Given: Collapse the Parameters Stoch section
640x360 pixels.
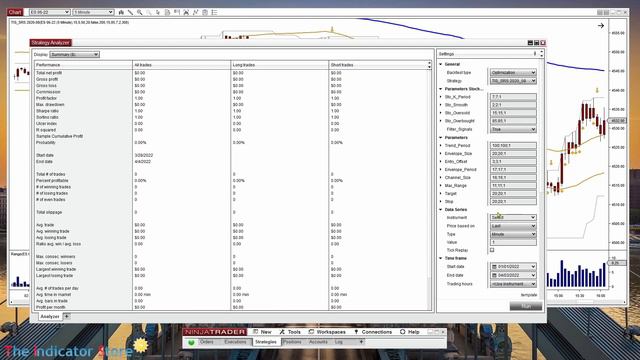Looking at the screenshot, I should coord(440,89).
